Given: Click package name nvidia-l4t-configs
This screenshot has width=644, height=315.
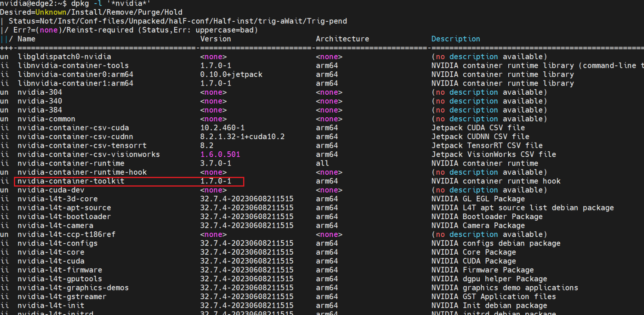Looking at the screenshot, I should (58, 243).
